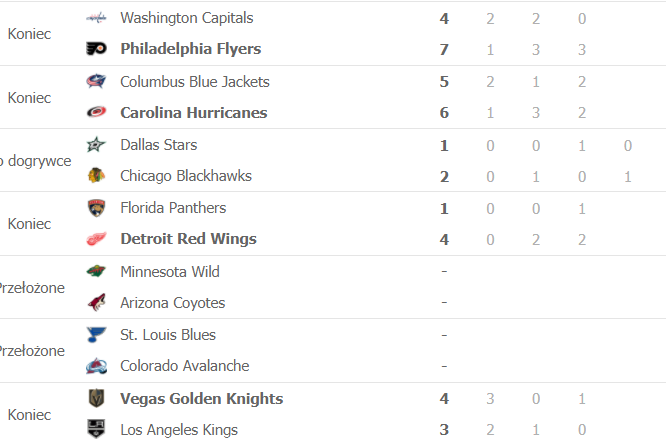
Task: Click the Florida Panthers shield logo
Action: click(96, 208)
